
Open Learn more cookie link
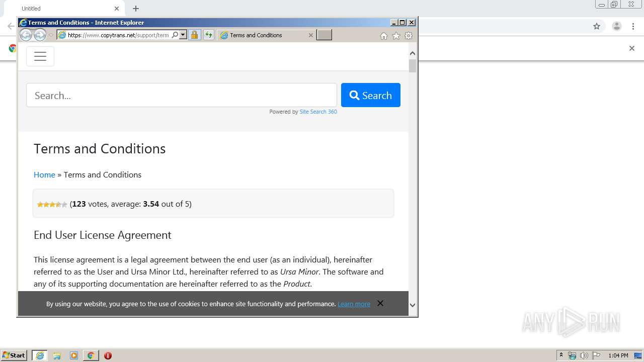point(354,304)
